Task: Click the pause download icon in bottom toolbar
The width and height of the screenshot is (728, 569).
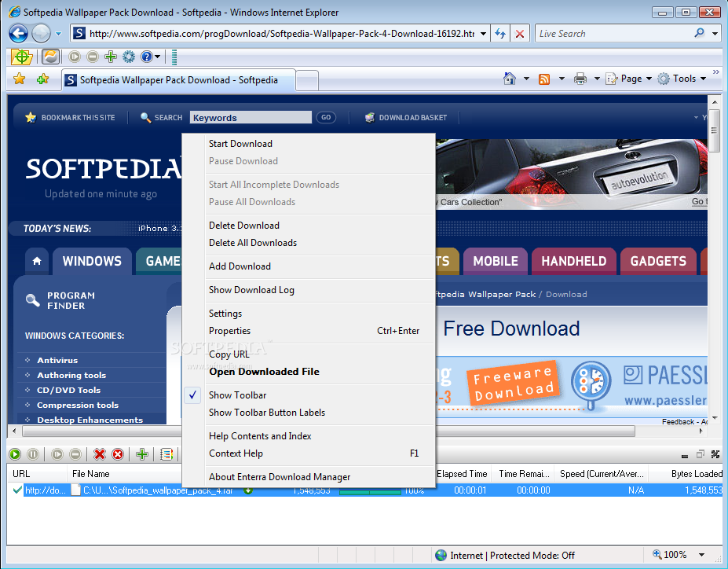Action: (32, 454)
